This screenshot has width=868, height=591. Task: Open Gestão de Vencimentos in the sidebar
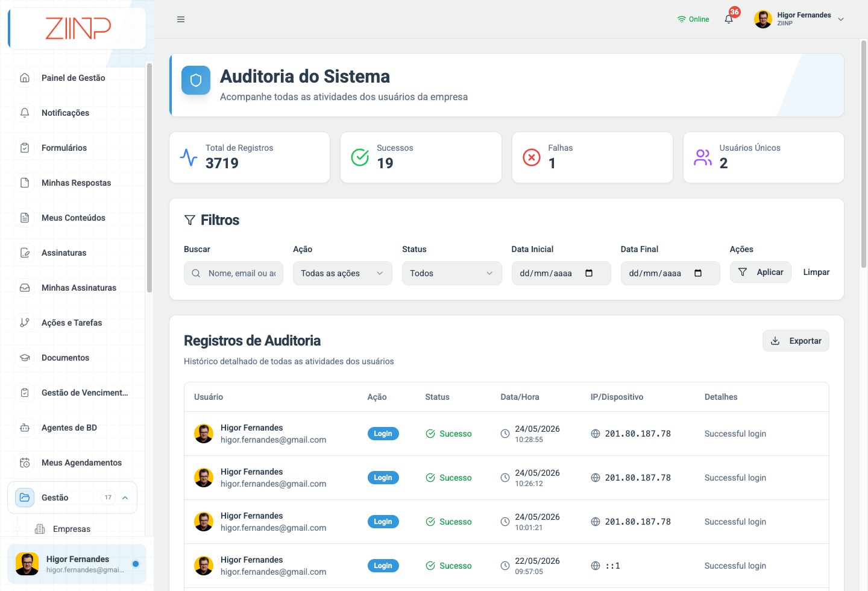click(x=72, y=393)
